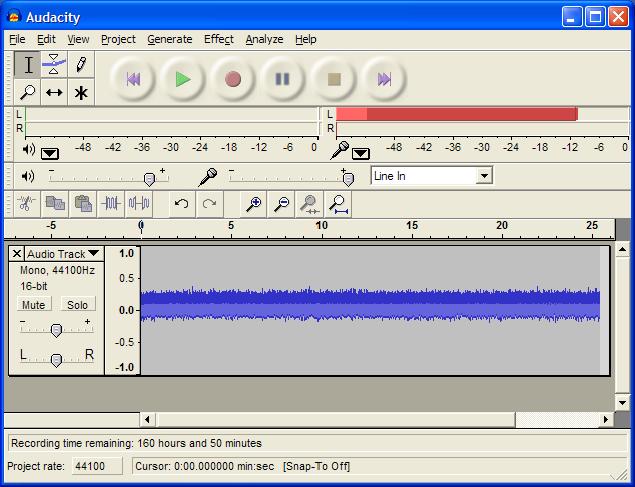Click 'Mono, 44100Hz' track info text
The image size is (635, 487).
click(x=58, y=270)
